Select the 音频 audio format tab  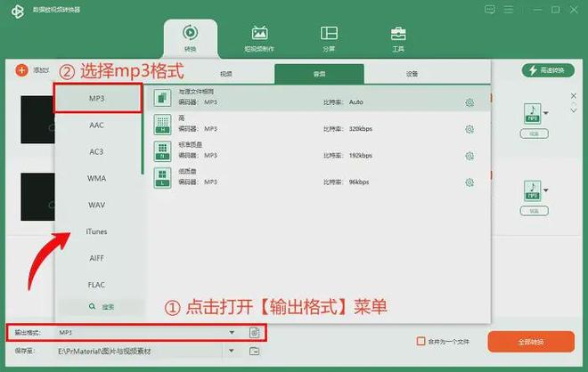coord(319,74)
